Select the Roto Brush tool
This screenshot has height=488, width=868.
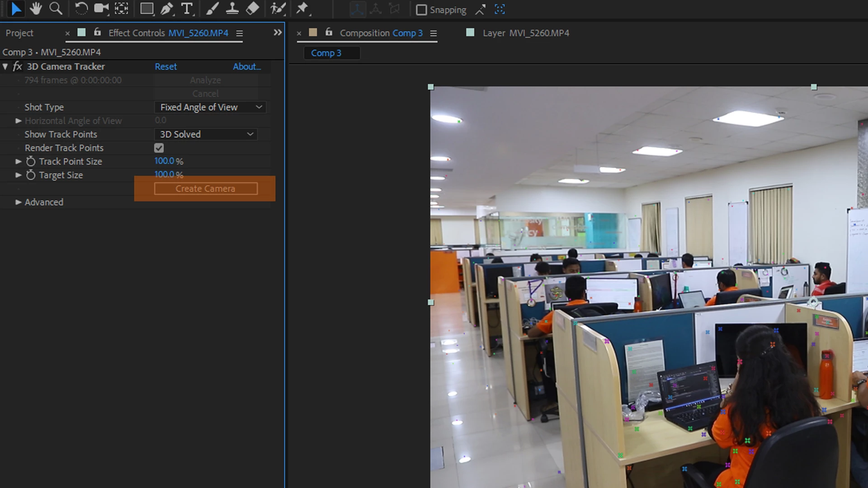[x=278, y=9]
